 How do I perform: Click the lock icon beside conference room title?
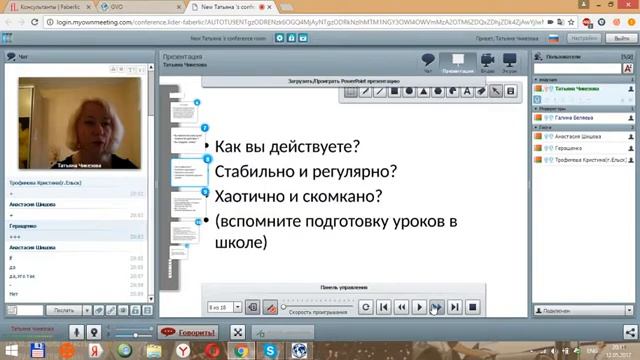pos(291,38)
